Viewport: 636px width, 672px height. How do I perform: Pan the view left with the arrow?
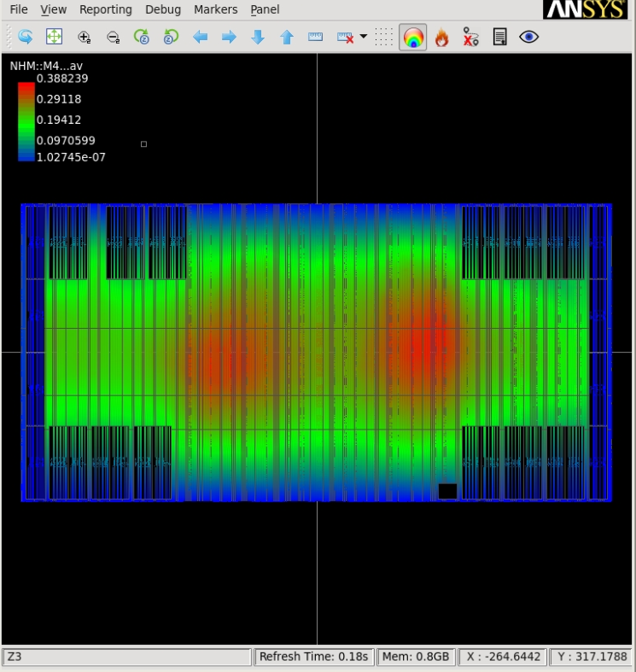(201, 37)
